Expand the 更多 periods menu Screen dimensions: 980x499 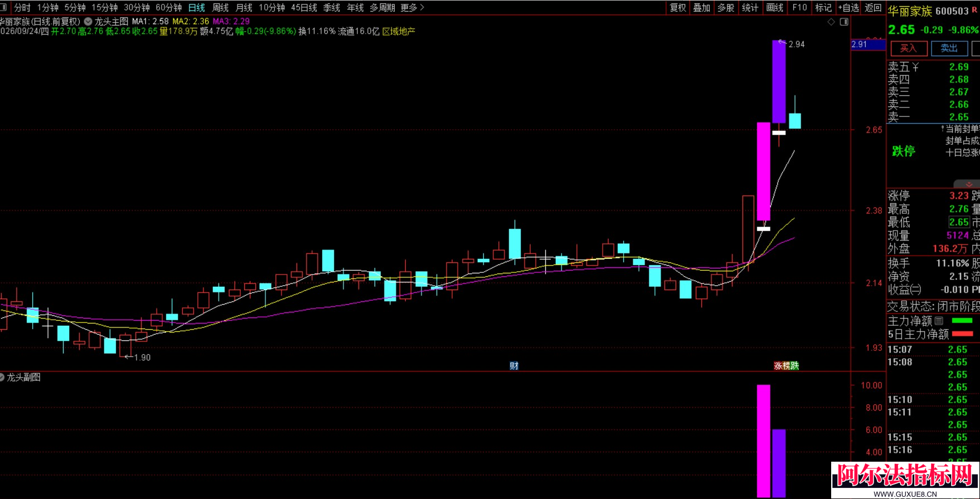pyautogui.click(x=413, y=8)
